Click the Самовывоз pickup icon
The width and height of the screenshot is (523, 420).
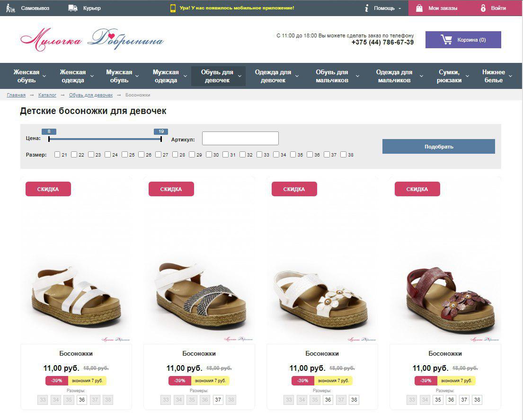coord(11,8)
